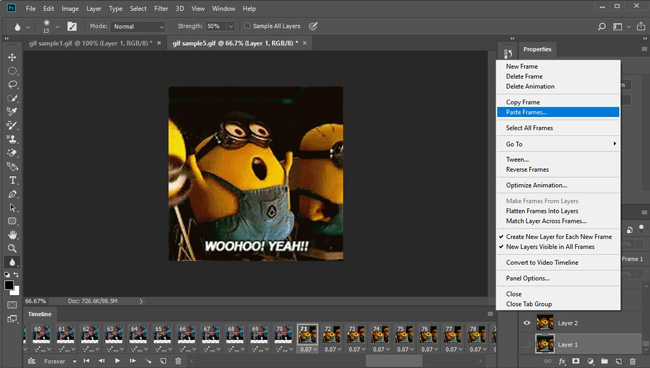Delete layer trash icon in Layers panel
Image resolution: width=650 pixels, height=368 pixels.
(633, 361)
